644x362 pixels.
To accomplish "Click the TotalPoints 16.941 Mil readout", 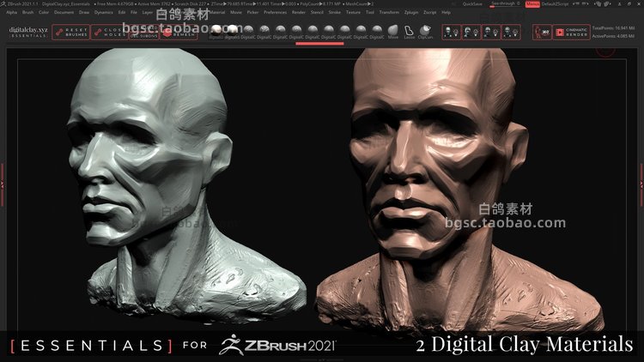I will pyautogui.click(x=614, y=28).
